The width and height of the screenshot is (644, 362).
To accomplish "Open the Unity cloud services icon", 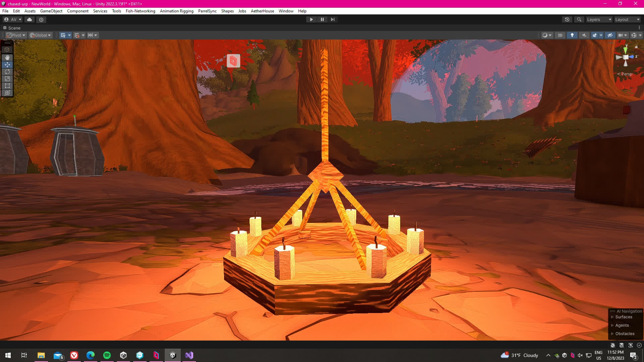I will pyautogui.click(x=30, y=19).
